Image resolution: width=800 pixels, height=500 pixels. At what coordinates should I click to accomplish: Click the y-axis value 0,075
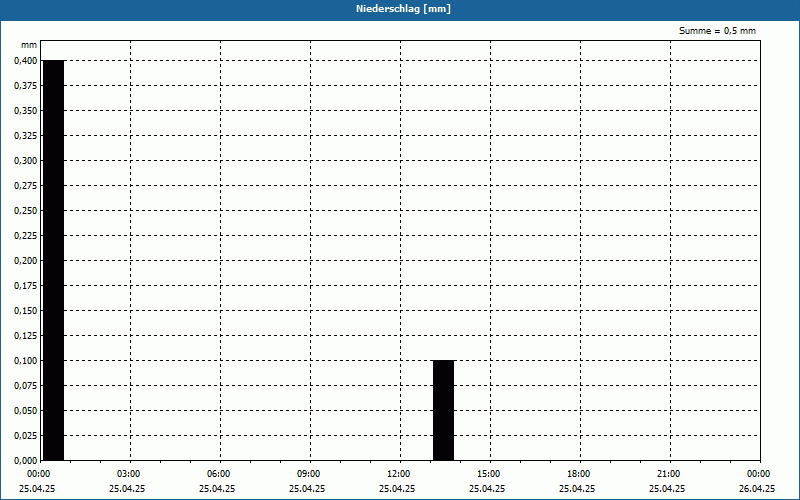click(26, 386)
